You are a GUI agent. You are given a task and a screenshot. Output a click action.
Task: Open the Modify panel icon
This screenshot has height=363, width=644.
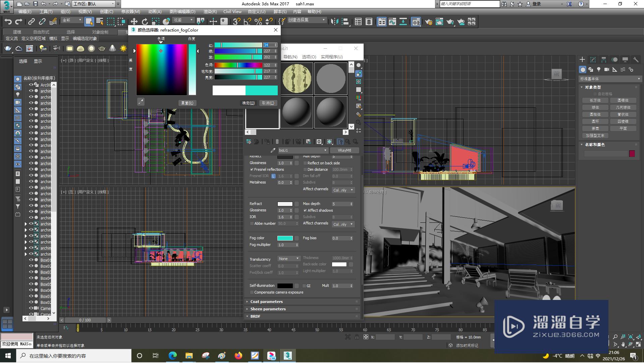pyautogui.click(x=593, y=59)
